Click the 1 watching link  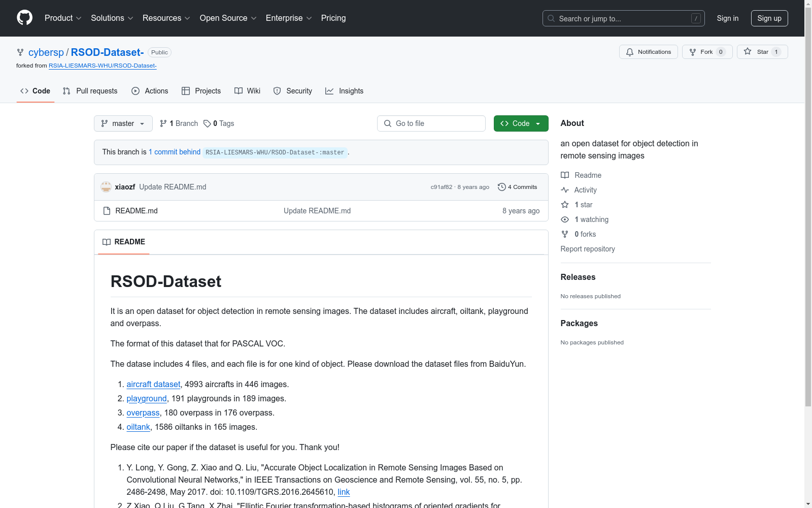click(585, 219)
